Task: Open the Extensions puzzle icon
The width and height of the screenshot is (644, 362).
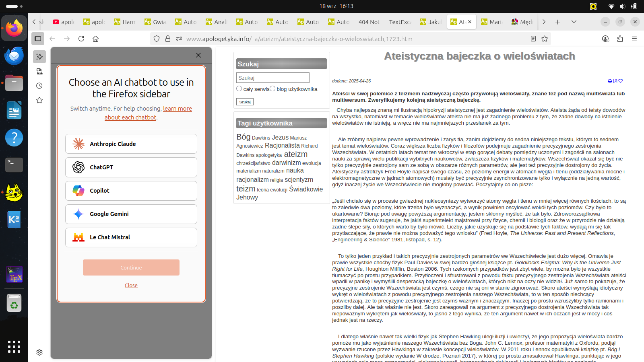Action: click(620, 39)
